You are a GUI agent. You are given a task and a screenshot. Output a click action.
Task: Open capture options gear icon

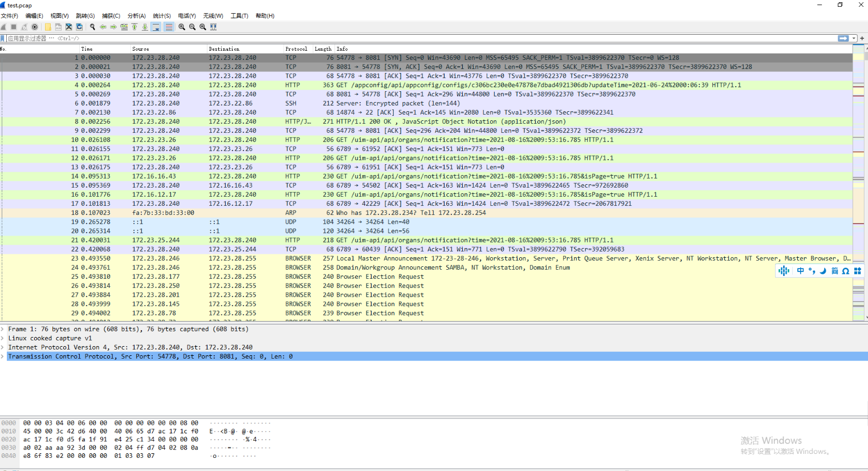click(x=34, y=27)
